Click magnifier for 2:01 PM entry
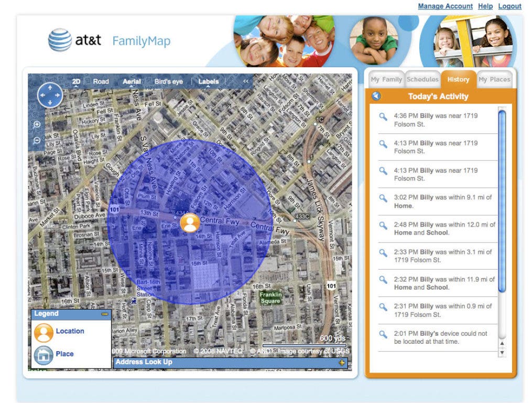The width and height of the screenshot is (532, 403). tap(383, 334)
